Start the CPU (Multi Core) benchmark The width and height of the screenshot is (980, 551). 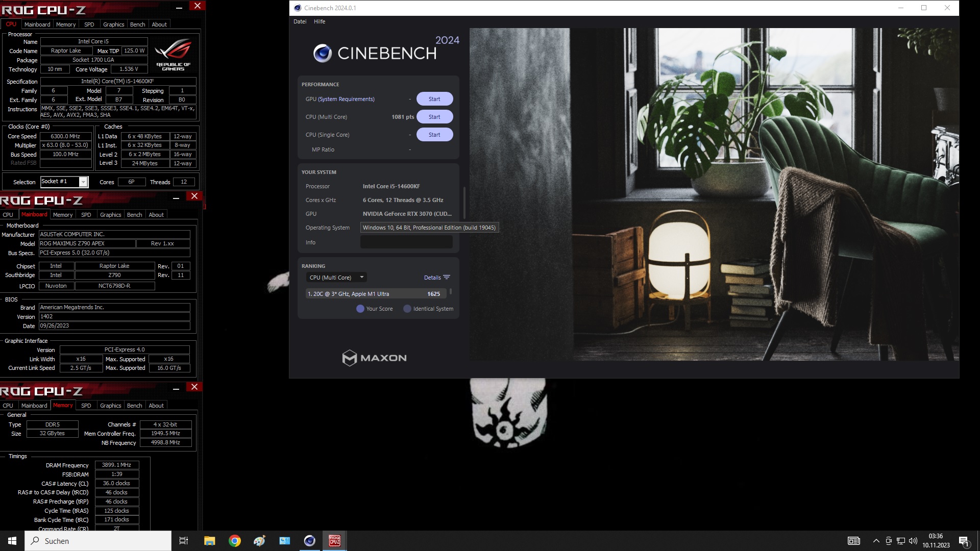click(434, 117)
